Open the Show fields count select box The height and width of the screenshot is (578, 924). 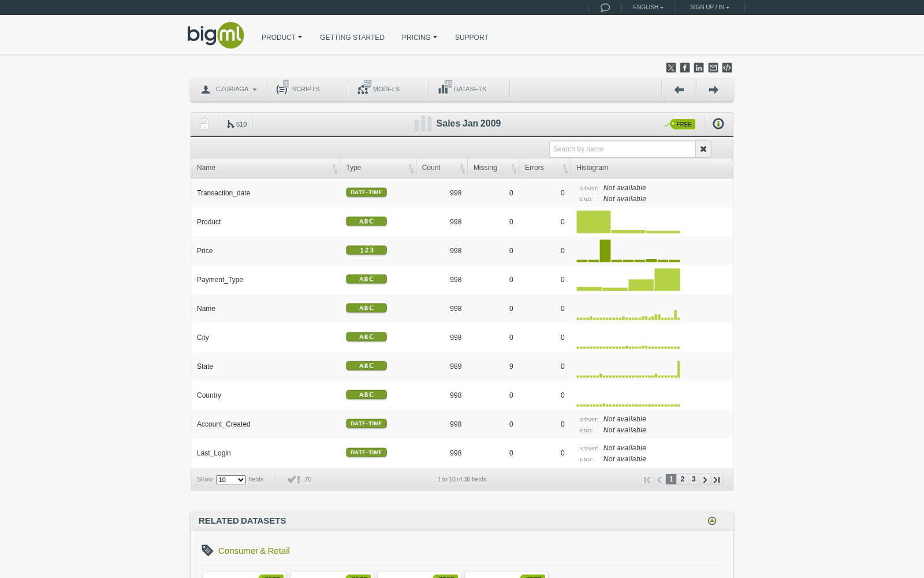[231, 480]
